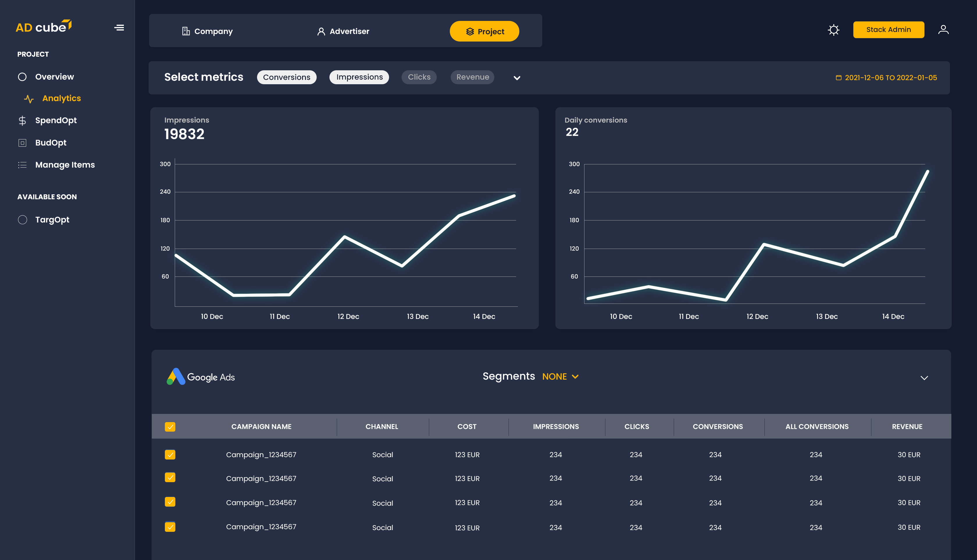Image resolution: width=977 pixels, height=560 pixels.
Task: Open BudOpt square icon
Action: tap(22, 143)
